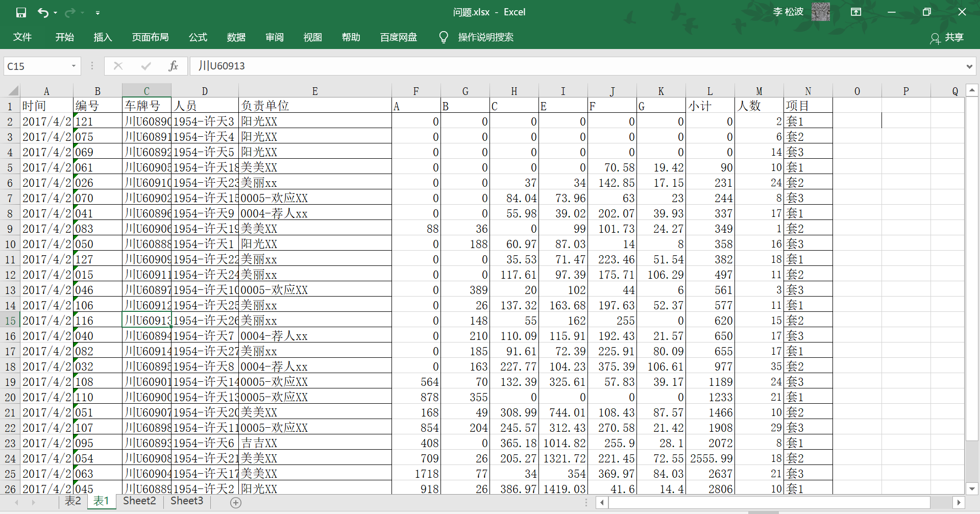
Task: Click the horizontal scrollbar right arrow
Action: point(959,502)
